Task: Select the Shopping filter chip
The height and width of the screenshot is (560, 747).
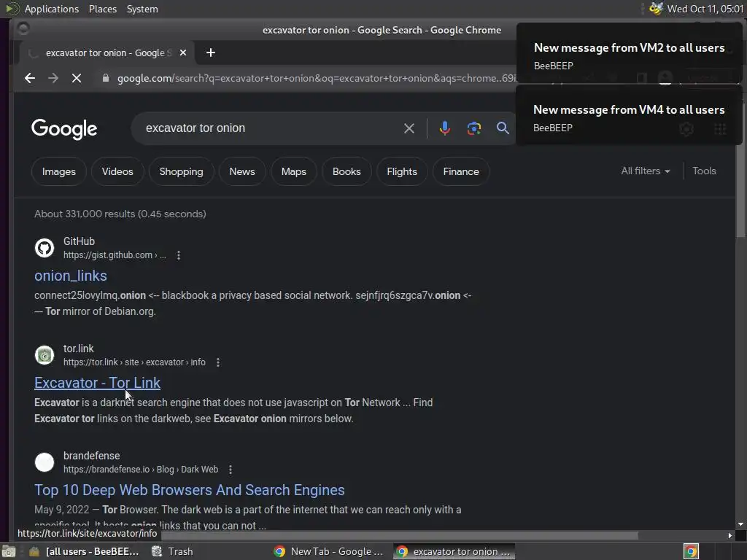Action: coord(181,171)
